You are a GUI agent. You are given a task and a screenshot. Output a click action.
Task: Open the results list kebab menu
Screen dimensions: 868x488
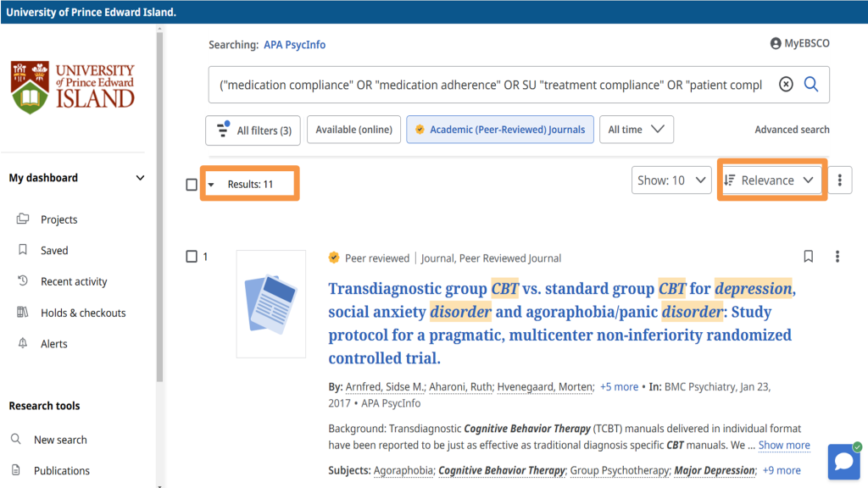click(839, 180)
